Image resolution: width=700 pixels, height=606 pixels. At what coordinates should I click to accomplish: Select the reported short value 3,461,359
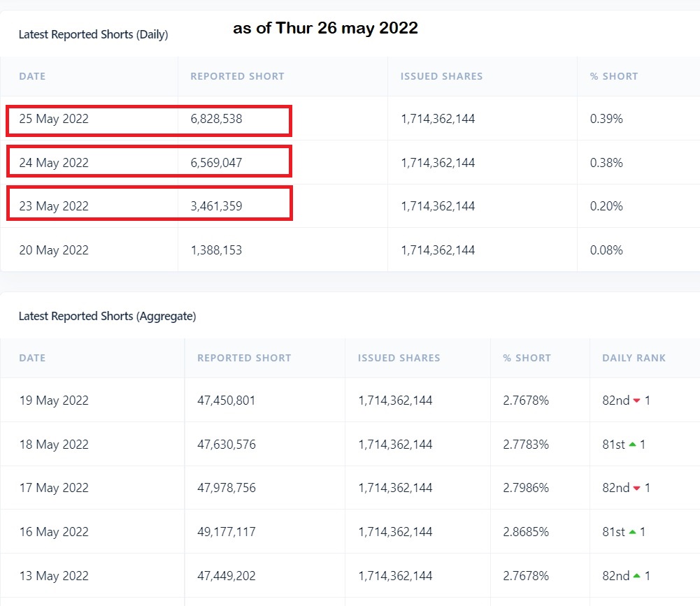pyautogui.click(x=216, y=205)
